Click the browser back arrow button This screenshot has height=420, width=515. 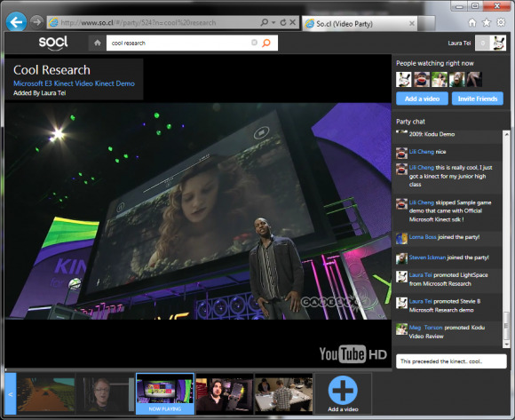tap(16, 22)
